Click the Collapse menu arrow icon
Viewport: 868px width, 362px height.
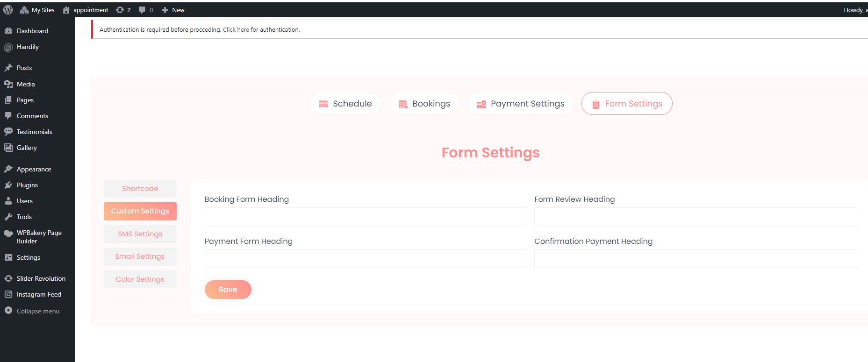coord(8,311)
